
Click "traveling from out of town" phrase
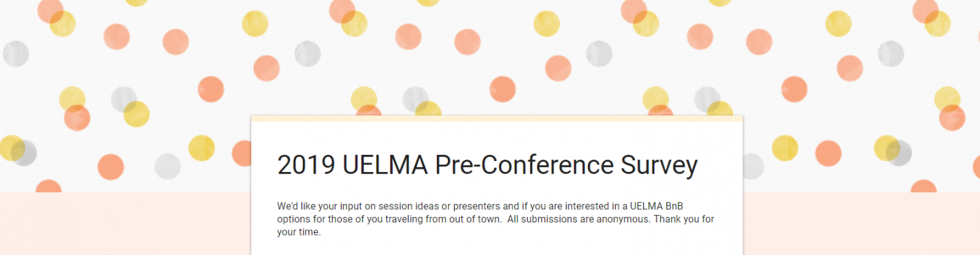pos(448,219)
